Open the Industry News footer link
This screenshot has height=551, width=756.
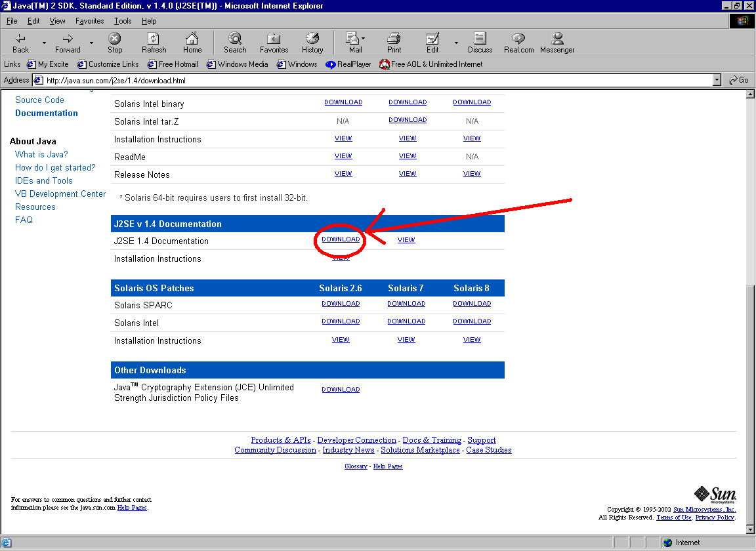click(x=348, y=450)
